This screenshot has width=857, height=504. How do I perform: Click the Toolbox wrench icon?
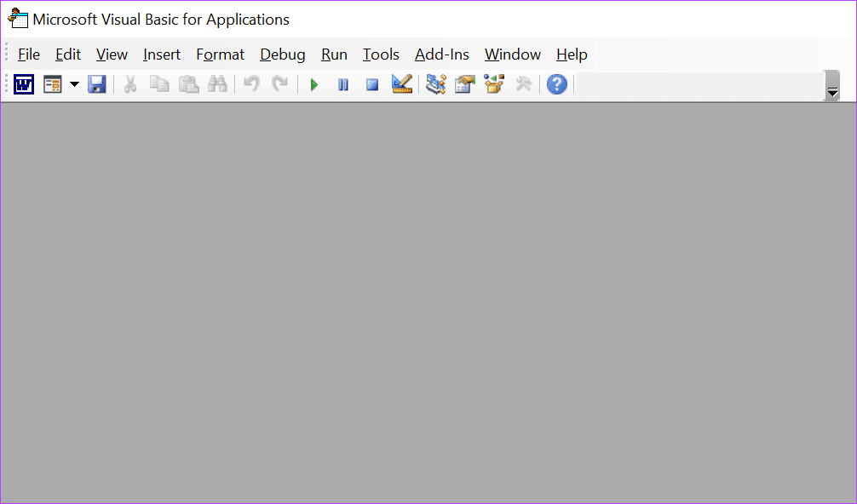point(524,84)
